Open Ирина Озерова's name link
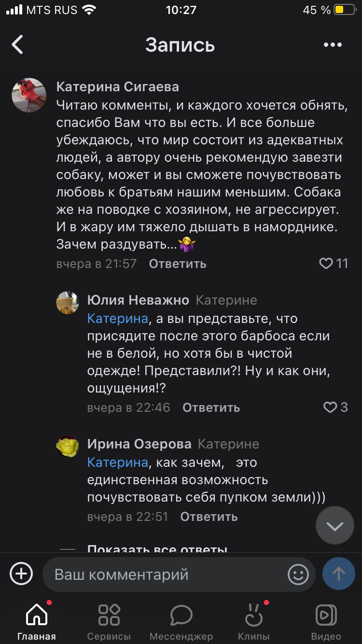The width and height of the screenshot is (362, 644). coord(139,444)
